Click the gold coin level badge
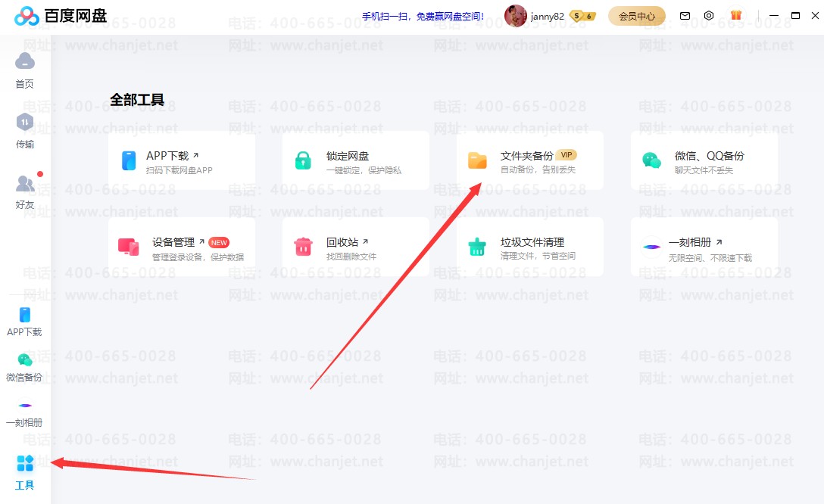Viewport: 824px width, 504px height. [x=583, y=17]
